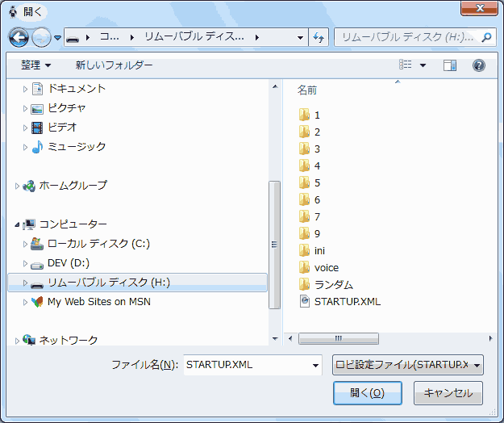Select ネットワーク in navigation tree
This screenshot has width=504, height=423.
click(69, 340)
